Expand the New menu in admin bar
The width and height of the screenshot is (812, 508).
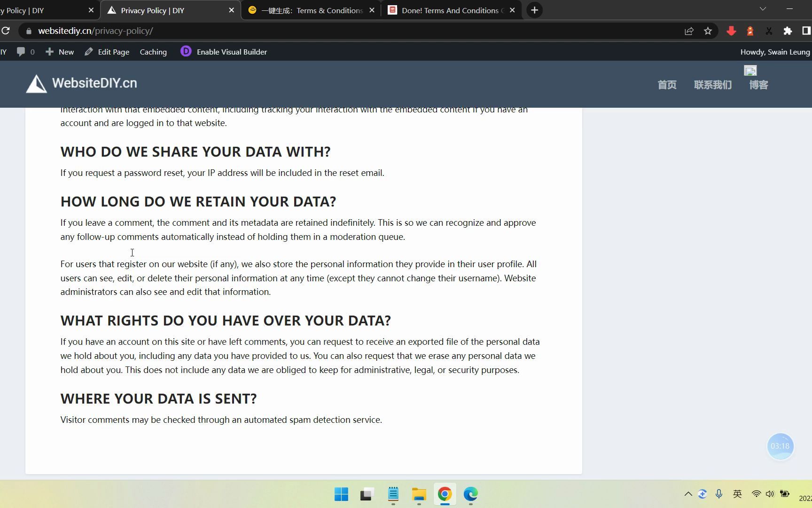coord(59,52)
